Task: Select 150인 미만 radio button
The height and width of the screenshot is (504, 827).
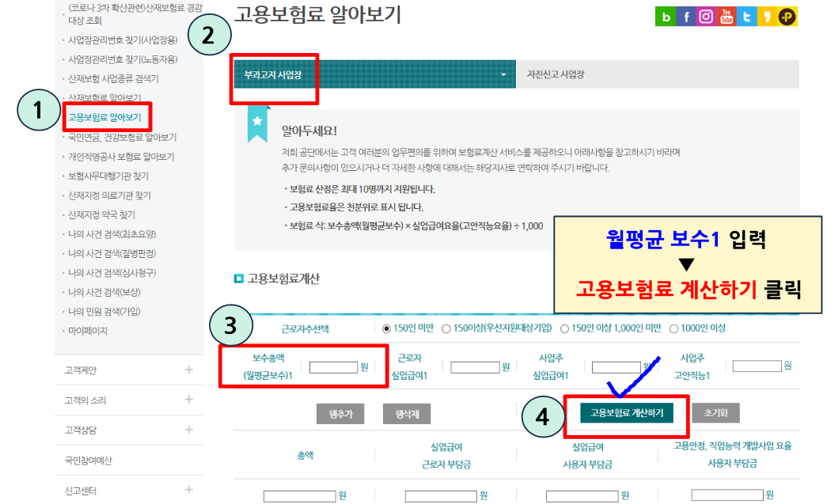Action: pyautogui.click(x=387, y=328)
